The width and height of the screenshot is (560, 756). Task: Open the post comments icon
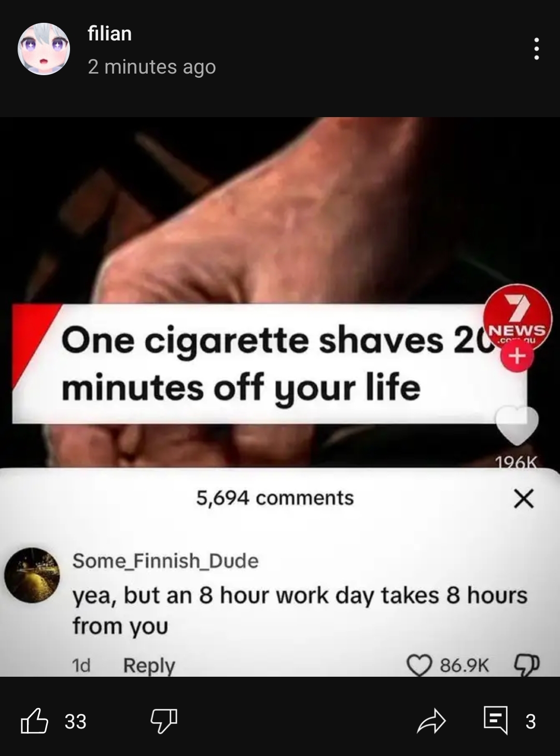(x=496, y=721)
